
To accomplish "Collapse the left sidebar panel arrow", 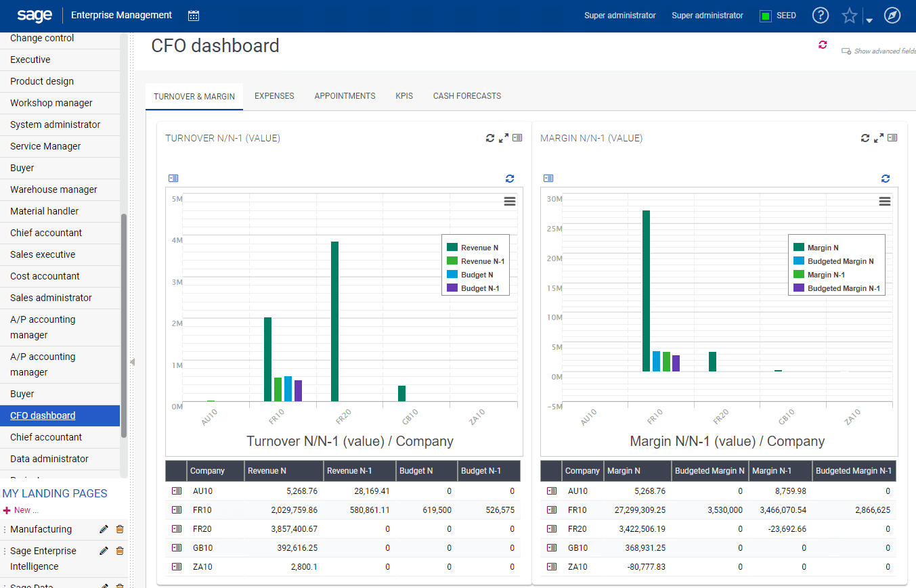I will 132,362.
